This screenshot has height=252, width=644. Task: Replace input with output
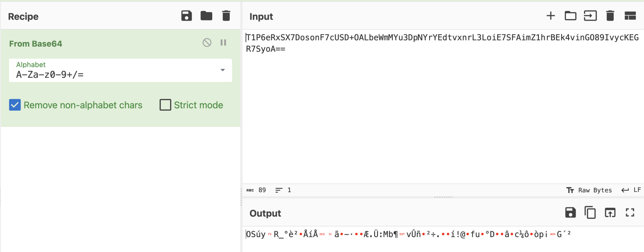click(x=610, y=213)
